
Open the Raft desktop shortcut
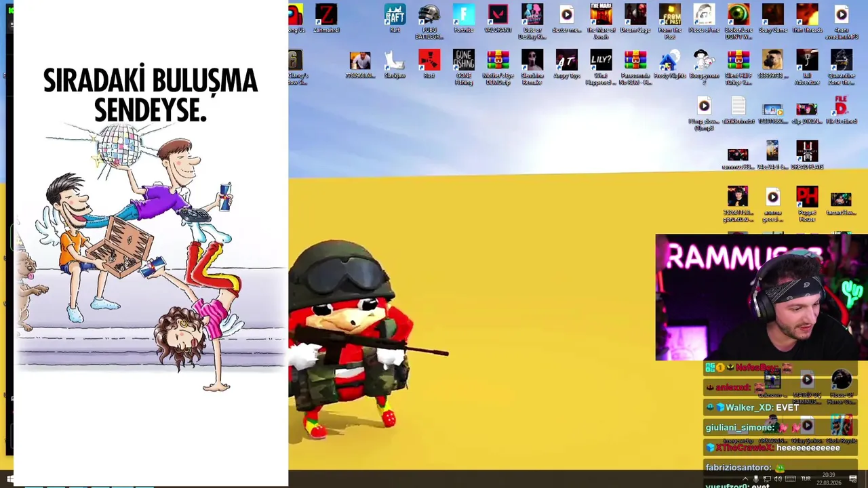coord(395,19)
